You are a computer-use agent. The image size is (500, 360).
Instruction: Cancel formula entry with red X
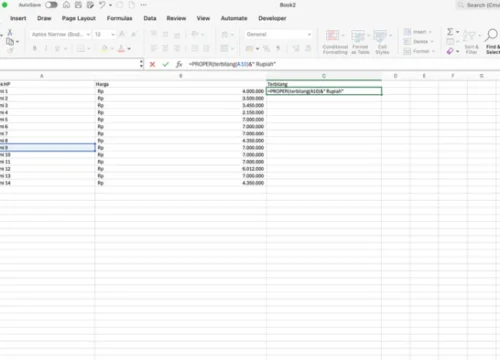[x=152, y=64]
